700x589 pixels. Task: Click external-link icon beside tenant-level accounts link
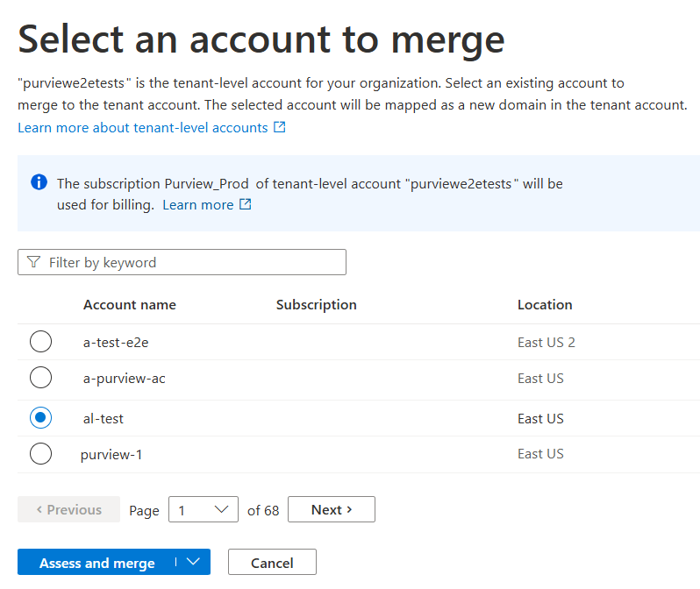(x=280, y=128)
